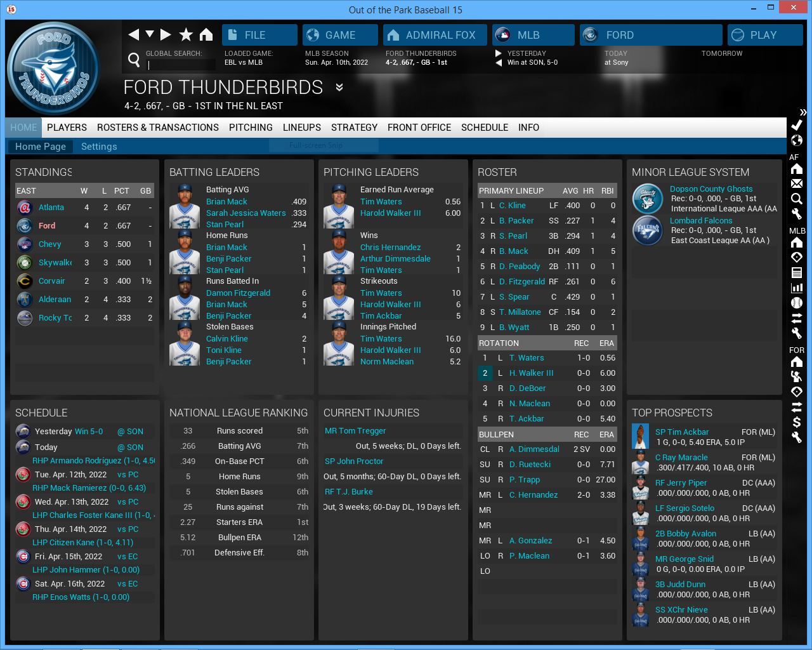Click the transactions arrows icon under MLB

click(x=797, y=318)
